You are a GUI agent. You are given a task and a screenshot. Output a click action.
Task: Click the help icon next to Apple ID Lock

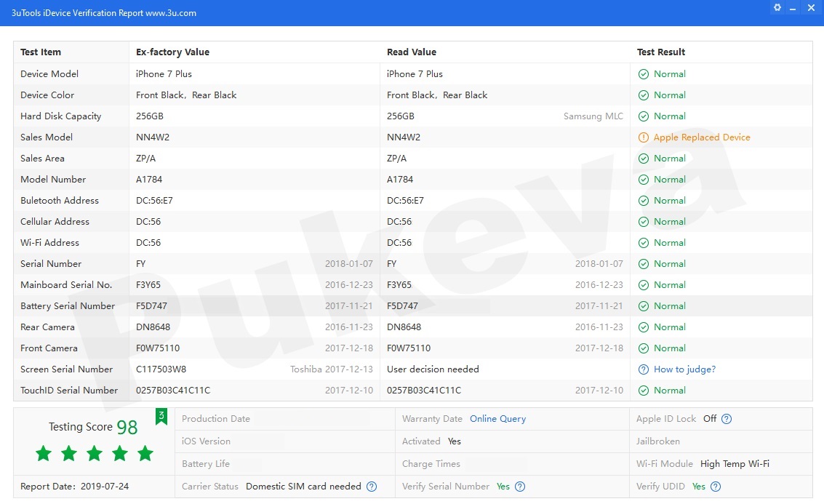(x=727, y=419)
